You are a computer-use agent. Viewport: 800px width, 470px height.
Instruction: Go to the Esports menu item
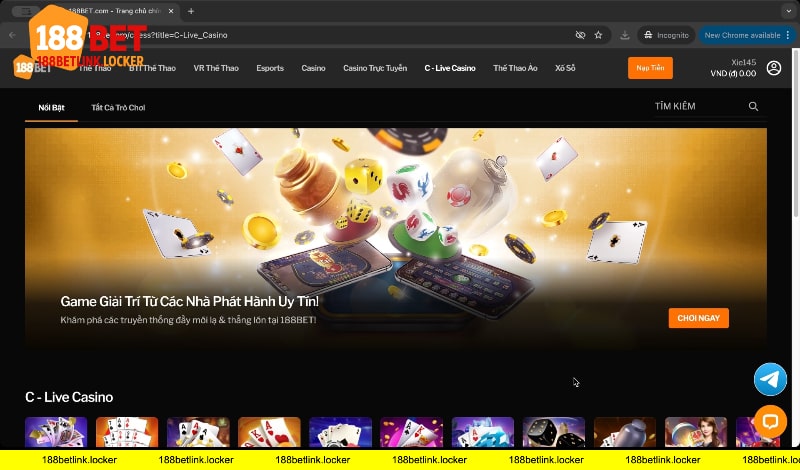point(270,68)
